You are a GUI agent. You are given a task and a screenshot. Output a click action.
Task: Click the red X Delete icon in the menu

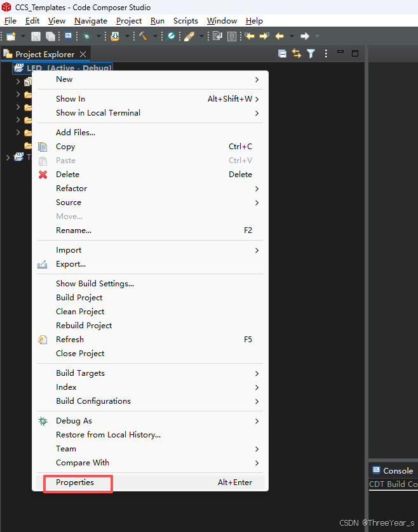point(43,175)
